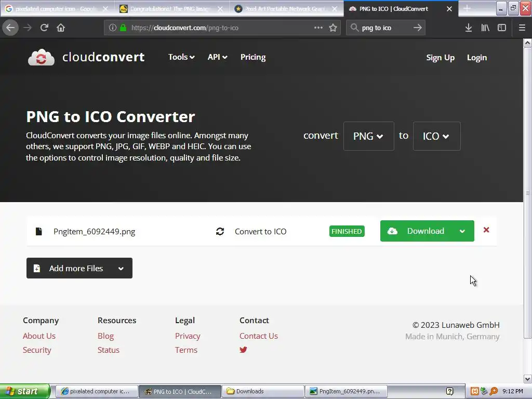Click the PngItem_6092449.png file name

click(95, 231)
